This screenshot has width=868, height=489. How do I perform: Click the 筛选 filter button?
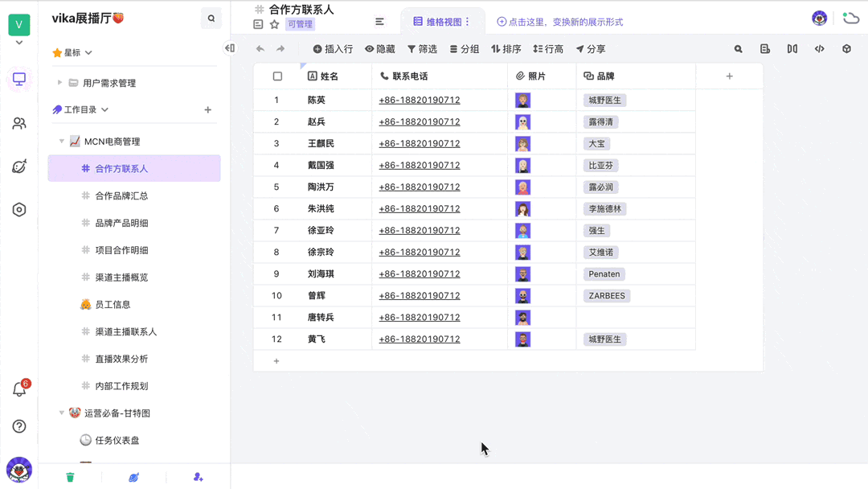pos(422,49)
